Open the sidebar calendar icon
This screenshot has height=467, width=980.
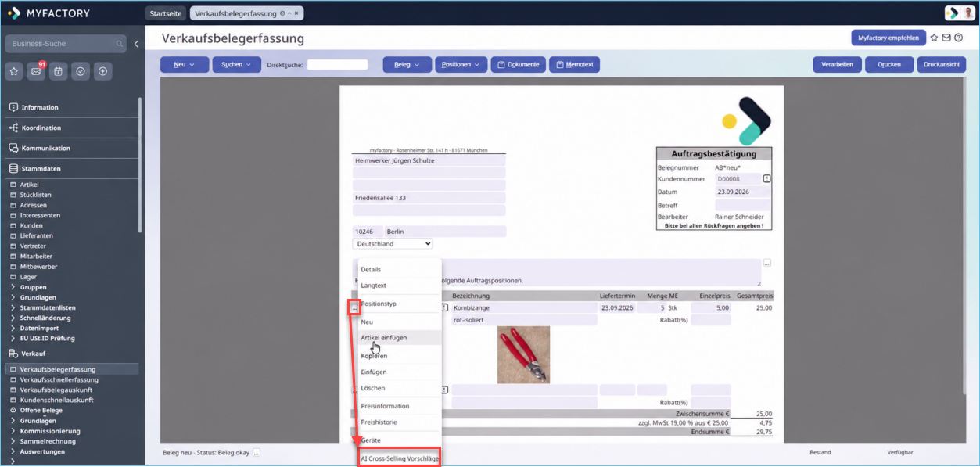[x=58, y=71]
